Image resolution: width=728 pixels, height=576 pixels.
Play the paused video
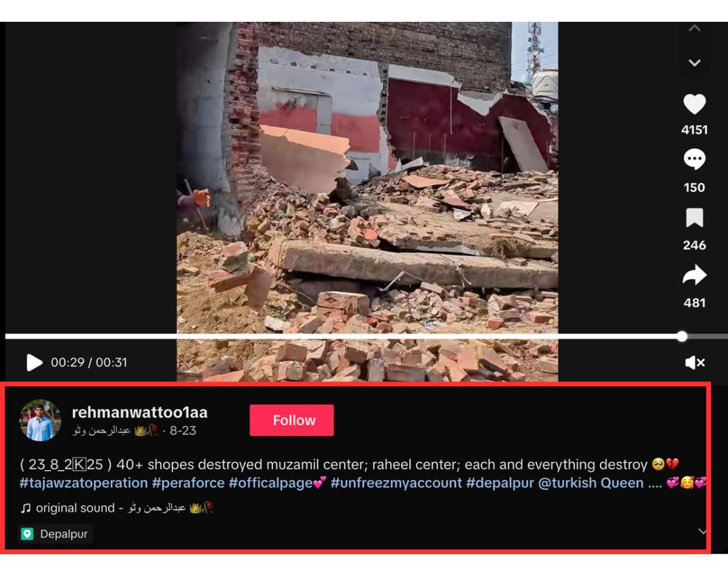[x=35, y=363]
